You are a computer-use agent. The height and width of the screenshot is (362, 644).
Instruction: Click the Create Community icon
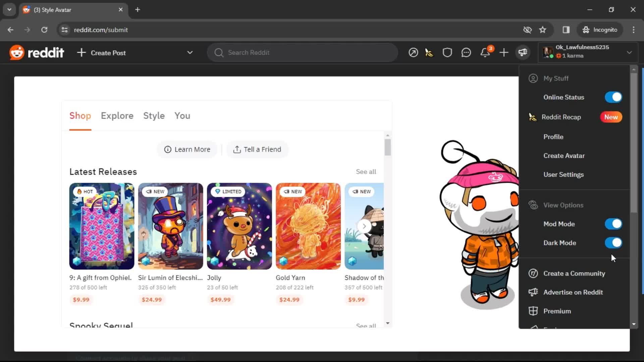pyautogui.click(x=533, y=273)
